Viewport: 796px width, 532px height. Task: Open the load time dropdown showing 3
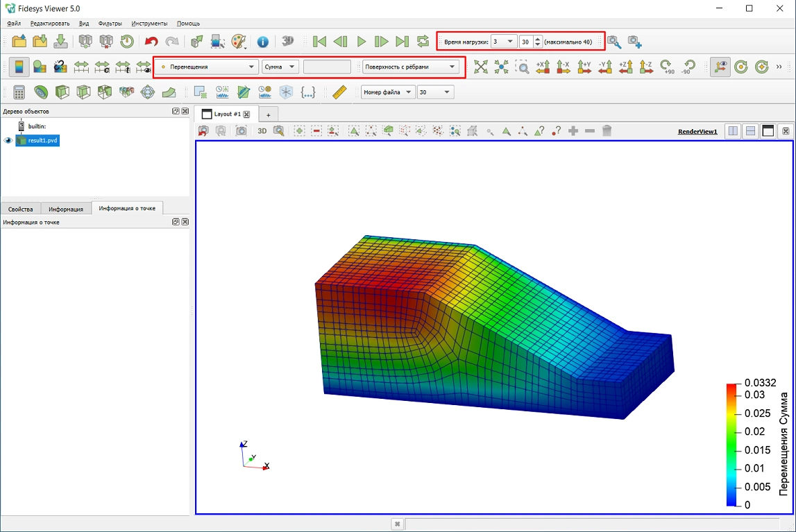504,42
